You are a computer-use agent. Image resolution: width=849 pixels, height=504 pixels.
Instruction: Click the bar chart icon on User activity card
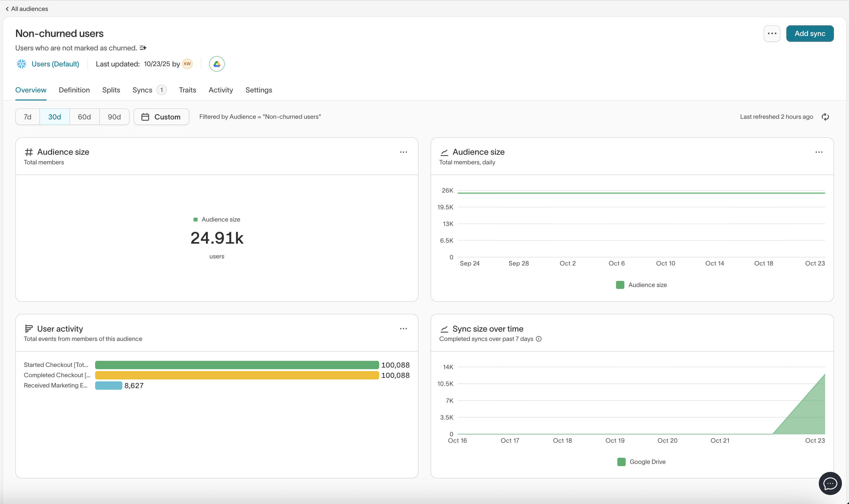pos(29,328)
